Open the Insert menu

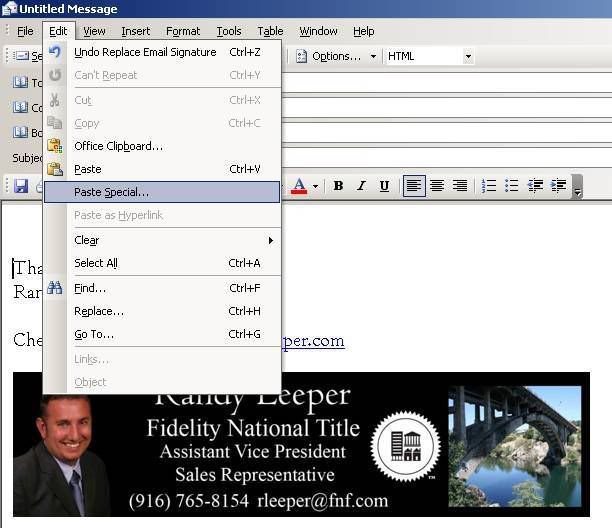tap(136, 31)
